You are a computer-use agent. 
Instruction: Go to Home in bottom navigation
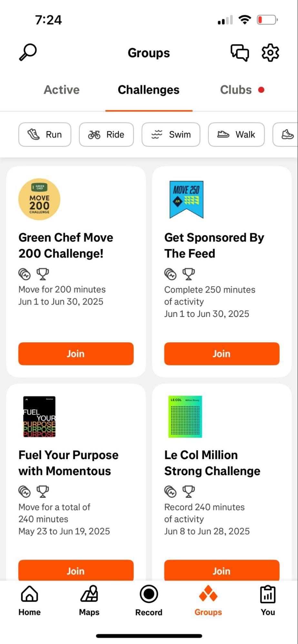tap(29, 601)
